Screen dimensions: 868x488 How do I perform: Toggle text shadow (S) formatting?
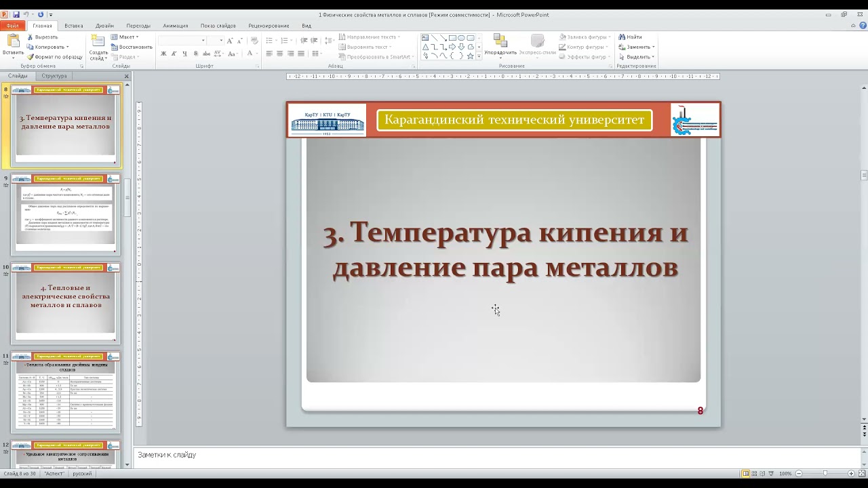pos(195,54)
